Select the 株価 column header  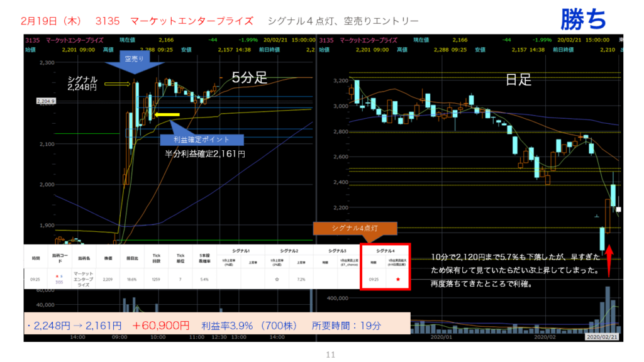(x=108, y=258)
